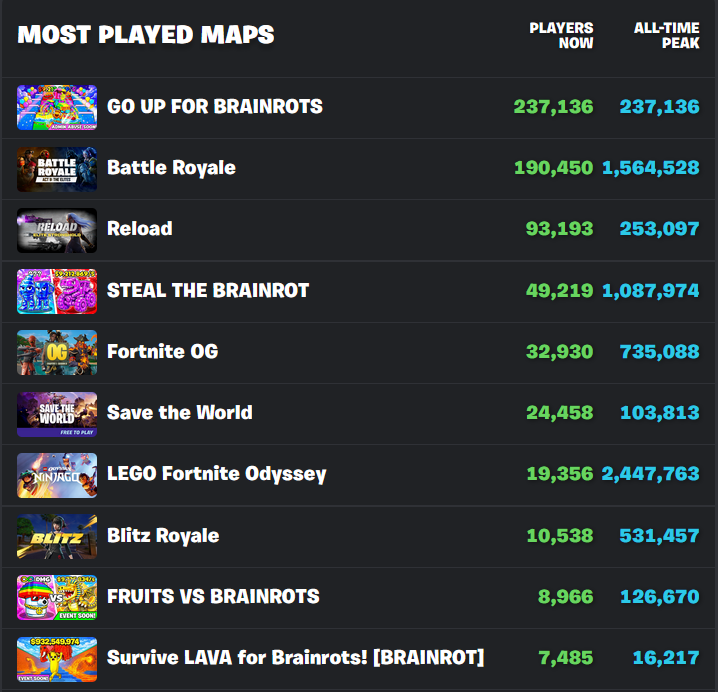Click Save the World players 24,458

pos(560,413)
